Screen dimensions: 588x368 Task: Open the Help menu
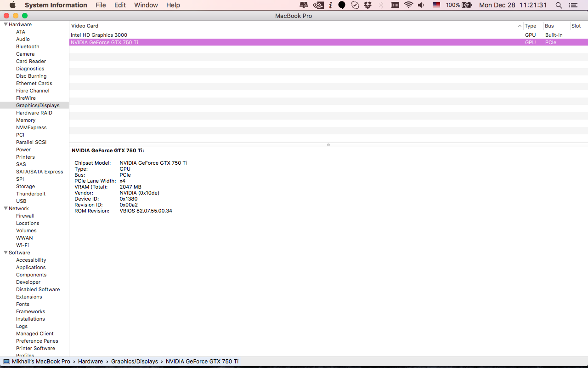tap(173, 5)
